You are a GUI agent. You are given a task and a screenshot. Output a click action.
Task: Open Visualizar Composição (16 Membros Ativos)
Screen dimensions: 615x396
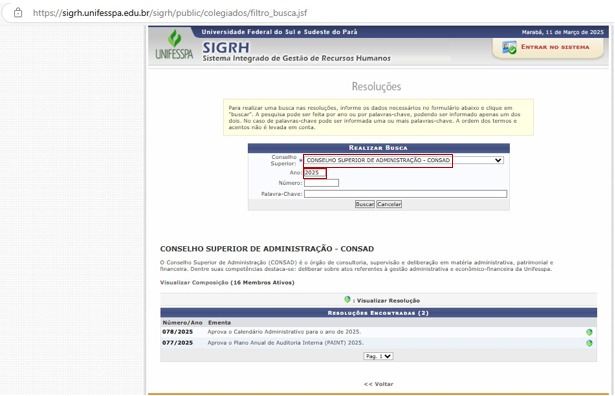227,282
